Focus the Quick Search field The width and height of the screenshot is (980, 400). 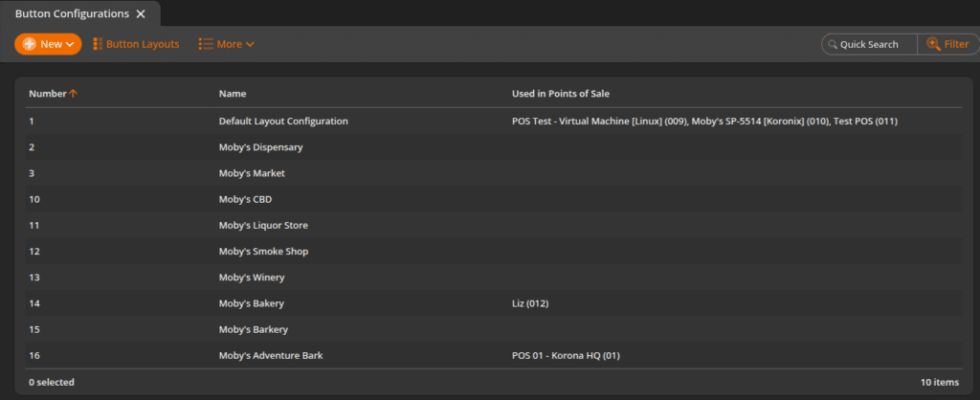869,44
